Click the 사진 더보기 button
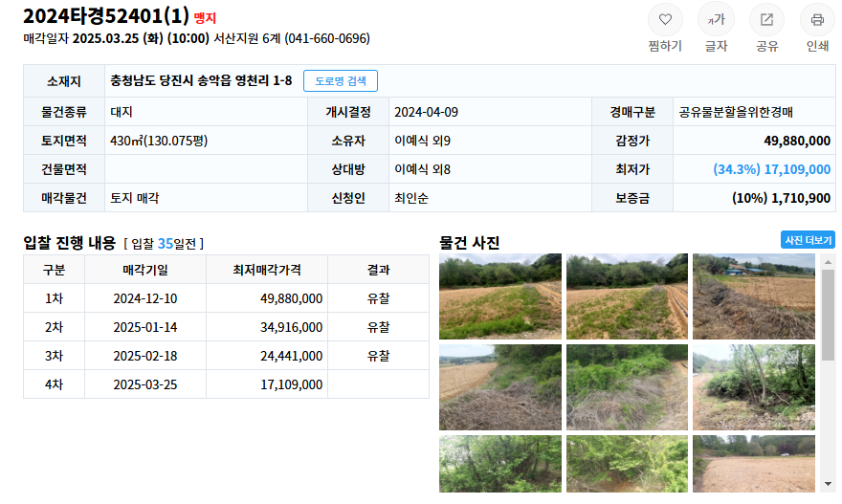This screenshot has height=504, width=842. click(808, 240)
